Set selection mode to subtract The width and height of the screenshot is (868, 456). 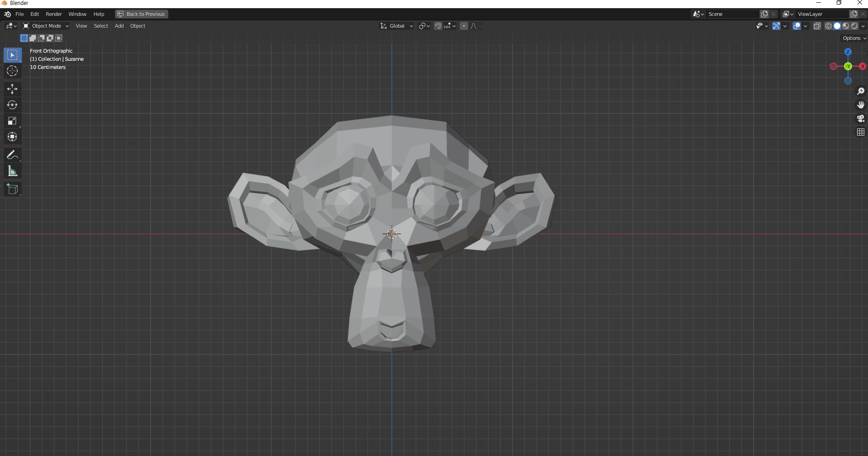(41, 38)
